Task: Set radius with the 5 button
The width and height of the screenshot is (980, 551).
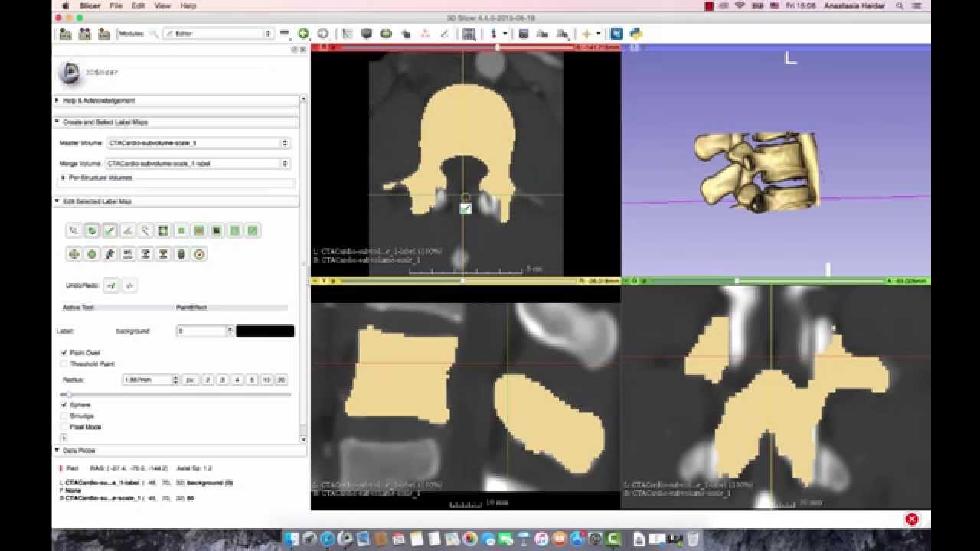Action: pos(252,380)
